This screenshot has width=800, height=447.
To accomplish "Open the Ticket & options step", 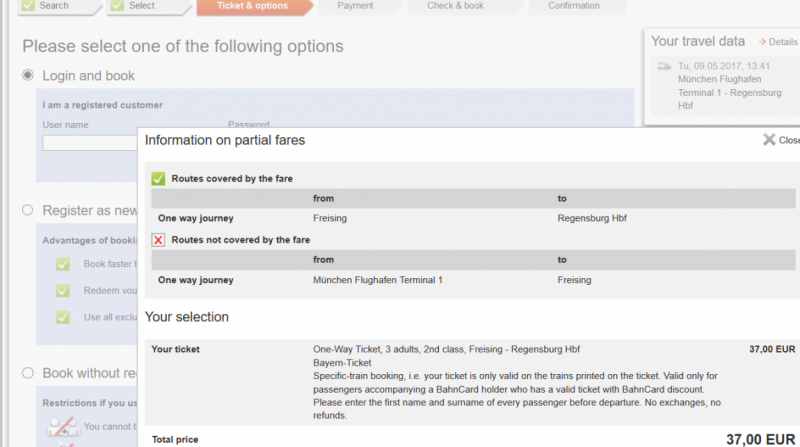I will [x=250, y=6].
